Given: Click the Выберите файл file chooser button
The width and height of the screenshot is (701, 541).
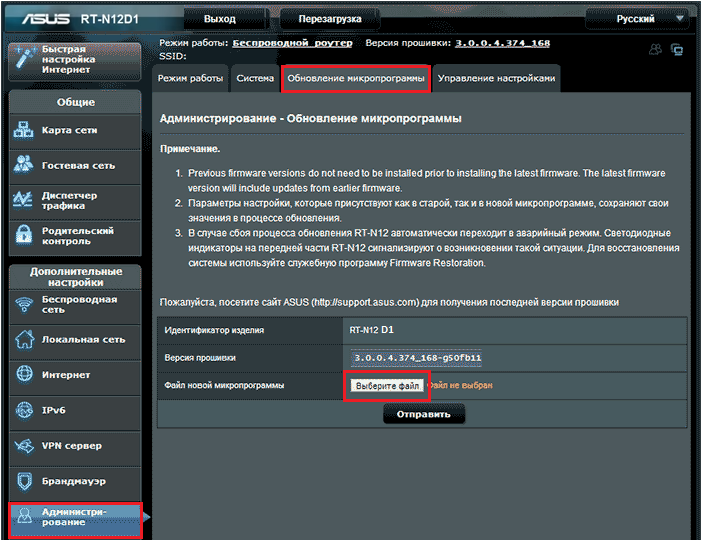Looking at the screenshot, I should coord(387,385).
